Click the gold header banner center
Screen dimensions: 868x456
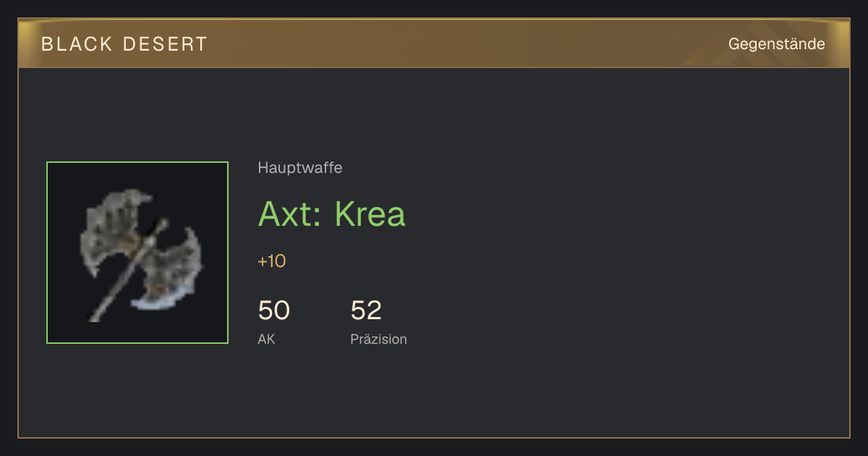[x=434, y=43]
